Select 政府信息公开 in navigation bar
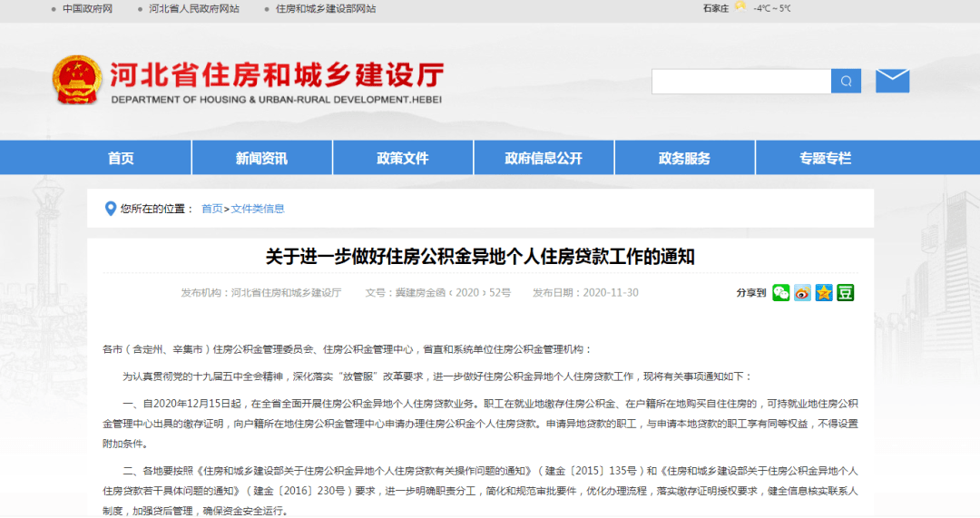The image size is (980, 518). 544,158
